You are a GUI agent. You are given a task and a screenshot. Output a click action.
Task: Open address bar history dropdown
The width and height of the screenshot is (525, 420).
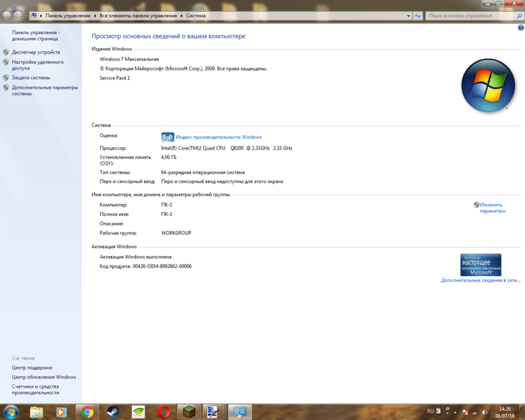(x=408, y=16)
